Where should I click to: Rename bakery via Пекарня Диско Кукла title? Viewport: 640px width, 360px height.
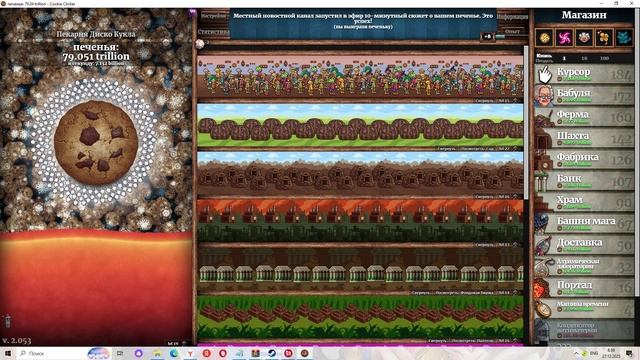tap(96, 34)
